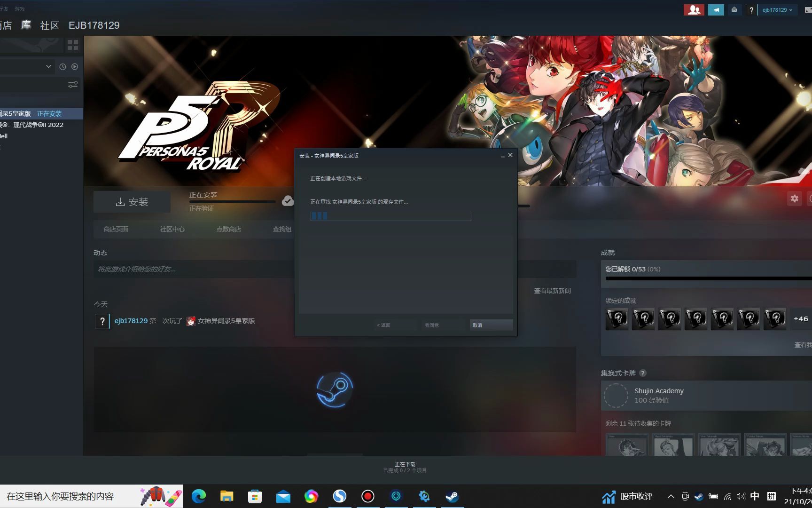The height and width of the screenshot is (508, 812).
Task: Open Microsoft Store from taskbar
Action: (x=255, y=496)
